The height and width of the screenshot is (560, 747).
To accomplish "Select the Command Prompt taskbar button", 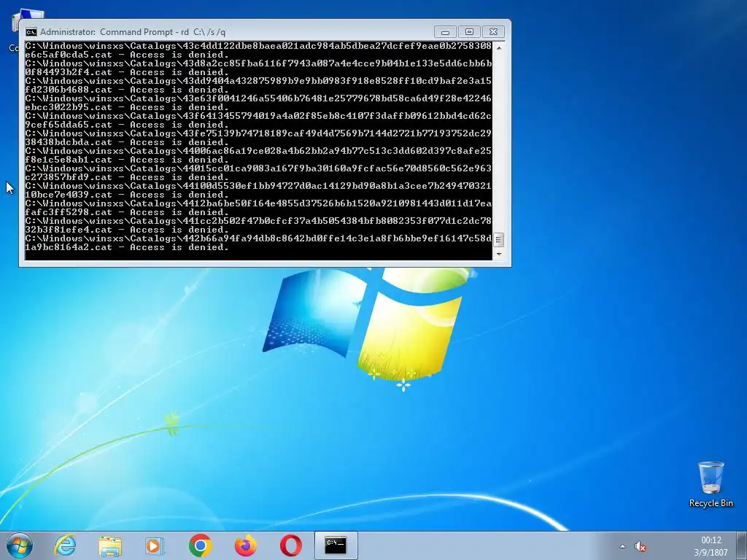I will point(336,545).
